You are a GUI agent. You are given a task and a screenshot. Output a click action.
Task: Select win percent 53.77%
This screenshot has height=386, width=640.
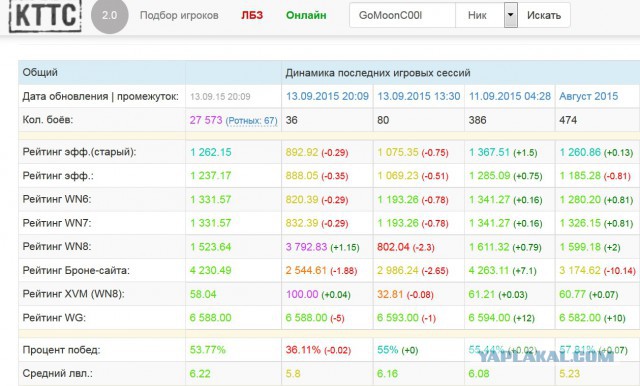pyautogui.click(x=207, y=350)
